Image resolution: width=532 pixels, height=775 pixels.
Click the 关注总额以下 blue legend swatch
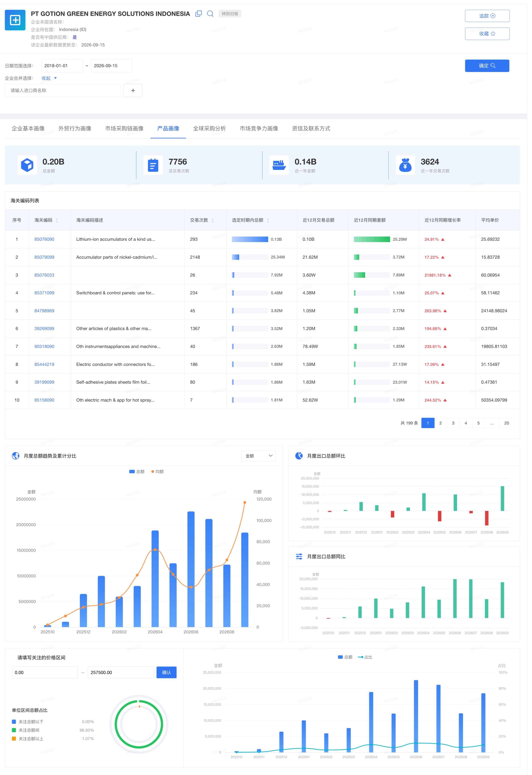pos(14,722)
